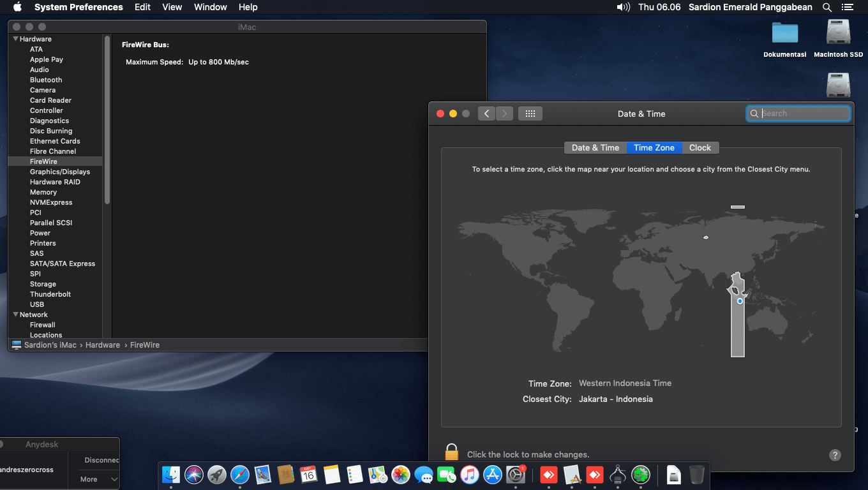Open the Macintosh SSD drive icon
The width and height of the screenshot is (868, 490).
(839, 33)
